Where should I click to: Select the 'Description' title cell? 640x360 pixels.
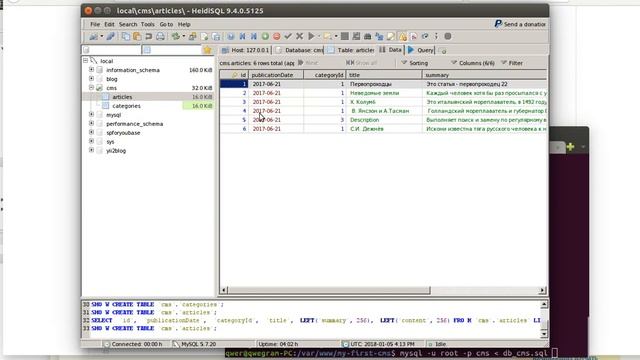[x=384, y=120]
